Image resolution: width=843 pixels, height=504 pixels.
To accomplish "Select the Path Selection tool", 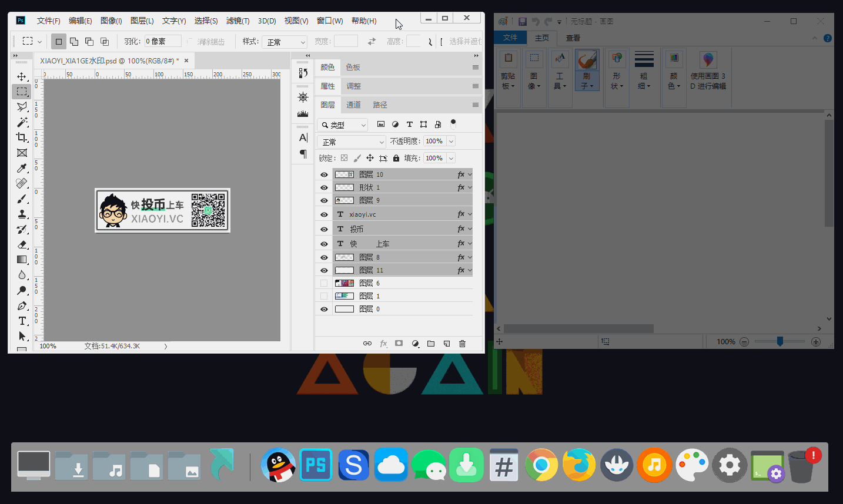I will 22,336.
